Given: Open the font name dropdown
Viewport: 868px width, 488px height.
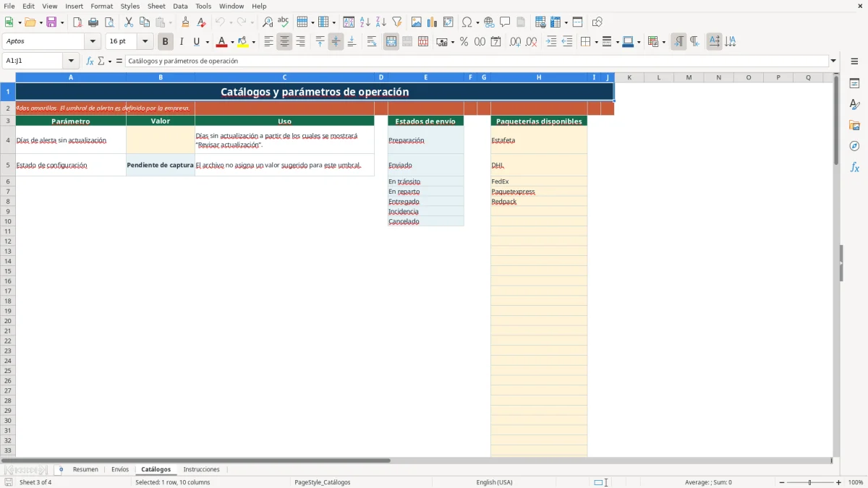Looking at the screenshot, I should click(93, 42).
